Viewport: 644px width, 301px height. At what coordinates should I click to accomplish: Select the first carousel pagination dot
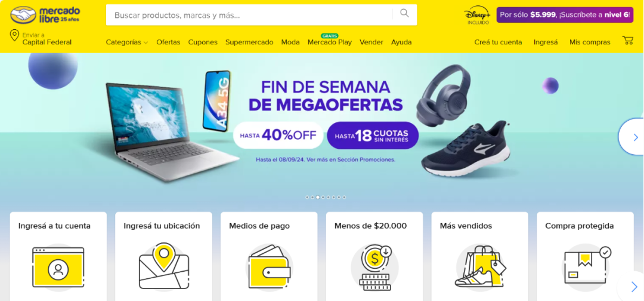point(307,197)
